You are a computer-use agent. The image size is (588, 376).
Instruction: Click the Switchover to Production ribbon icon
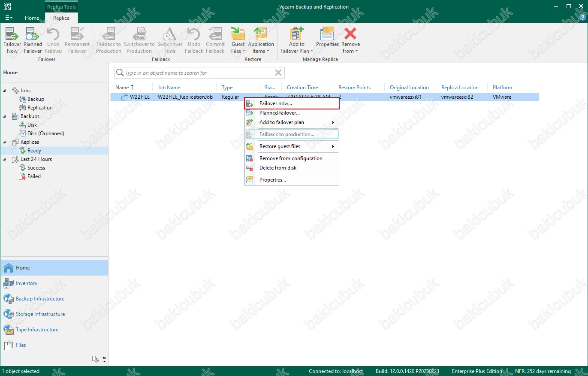click(x=139, y=40)
